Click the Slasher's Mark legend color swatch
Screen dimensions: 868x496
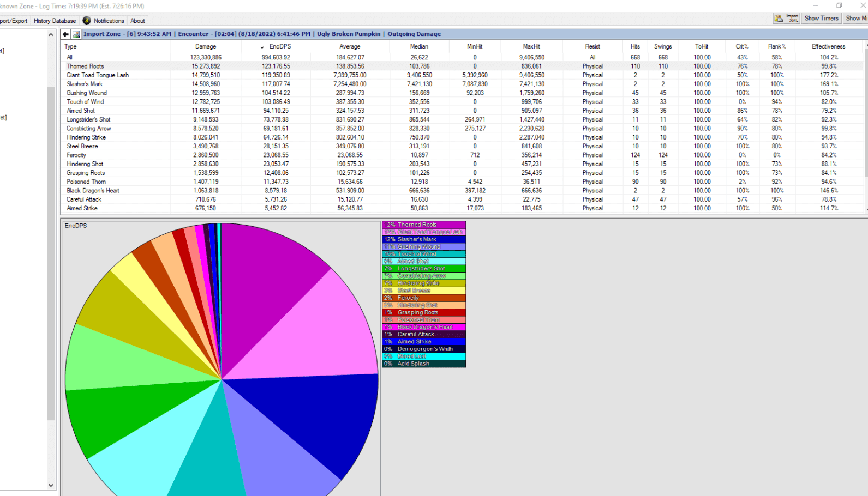pos(424,239)
